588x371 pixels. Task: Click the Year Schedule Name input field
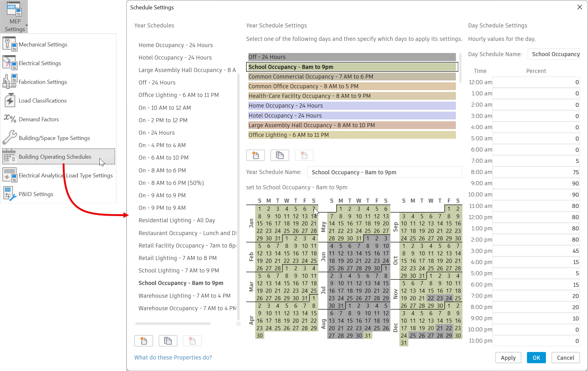(x=385, y=172)
